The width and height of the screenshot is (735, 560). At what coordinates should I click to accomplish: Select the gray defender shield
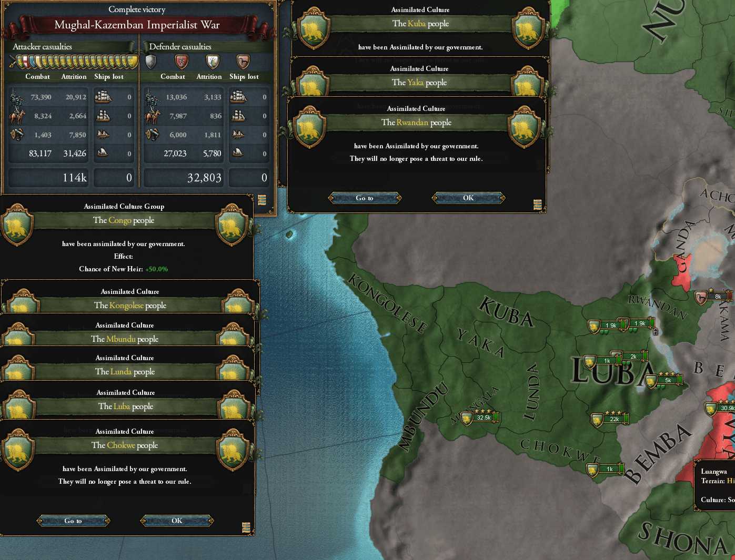[151, 62]
